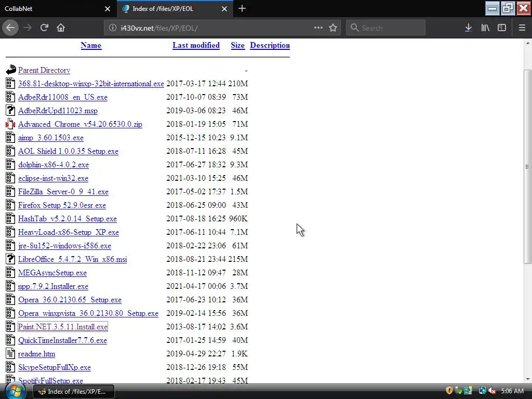
Task: Open the page actions three-dot menu
Action: 318,28
